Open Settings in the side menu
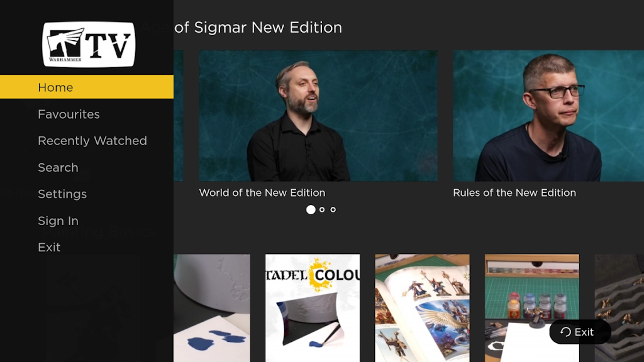The width and height of the screenshot is (644, 362). point(62,194)
